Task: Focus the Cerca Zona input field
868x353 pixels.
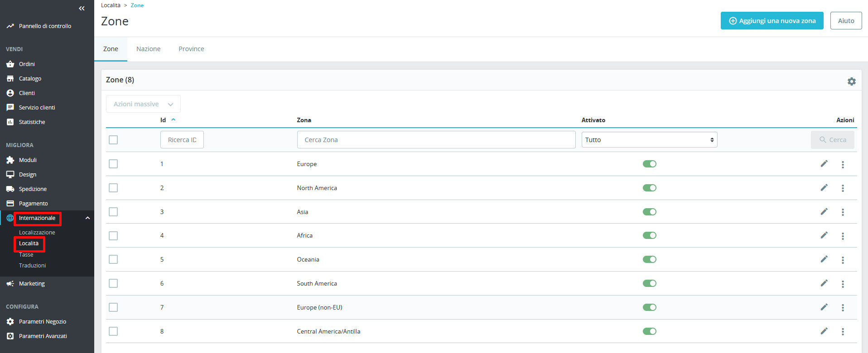Action: pos(436,140)
